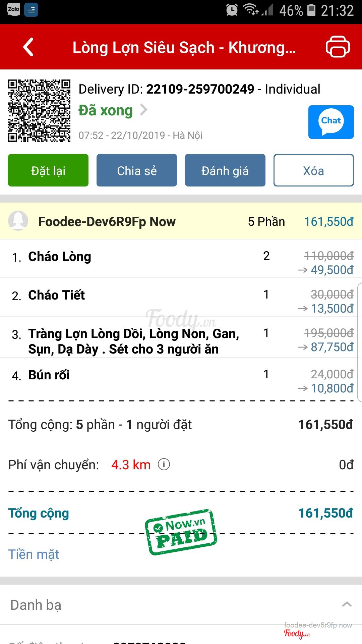Select the Bún rối order item

pos(49,375)
